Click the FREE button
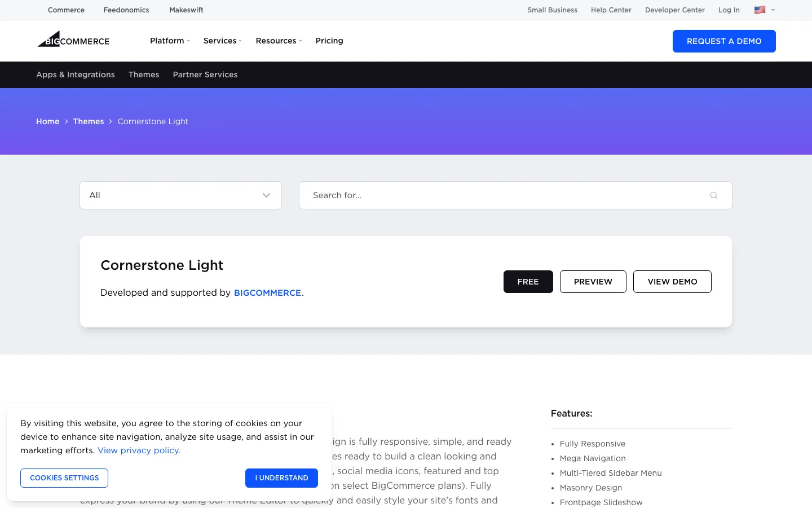The width and height of the screenshot is (812, 508). [528, 282]
